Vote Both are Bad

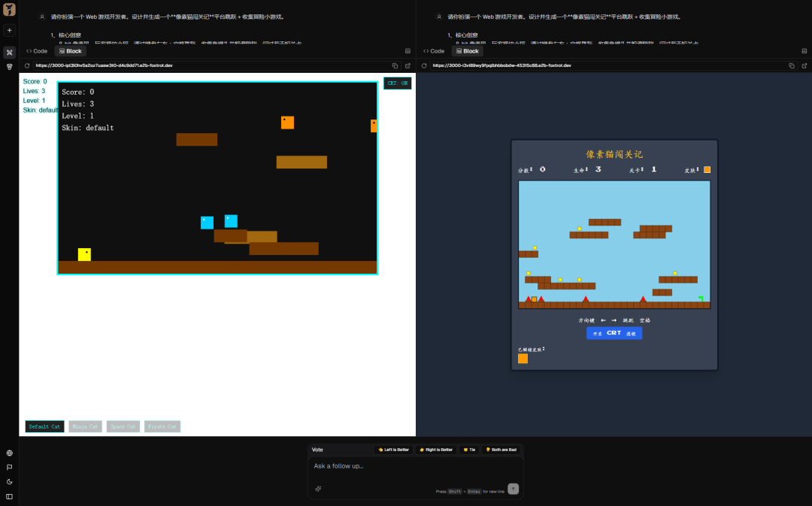(501, 450)
